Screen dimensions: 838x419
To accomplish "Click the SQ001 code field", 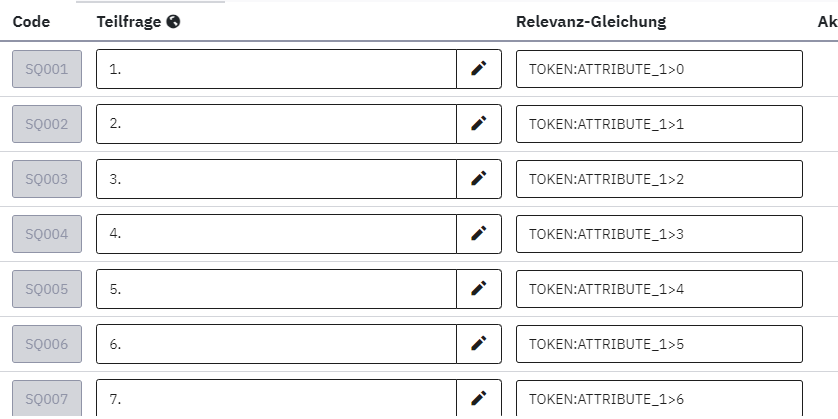I will [47, 69].
